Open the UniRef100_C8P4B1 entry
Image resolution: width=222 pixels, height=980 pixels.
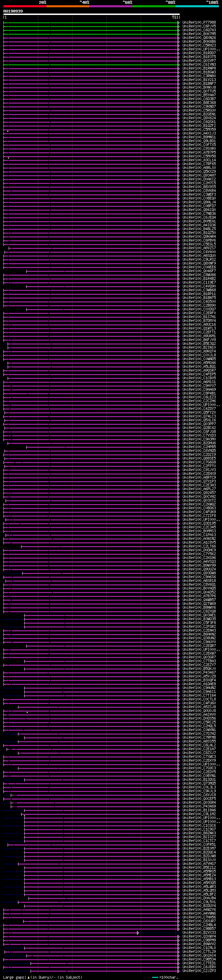click(199, 394)
